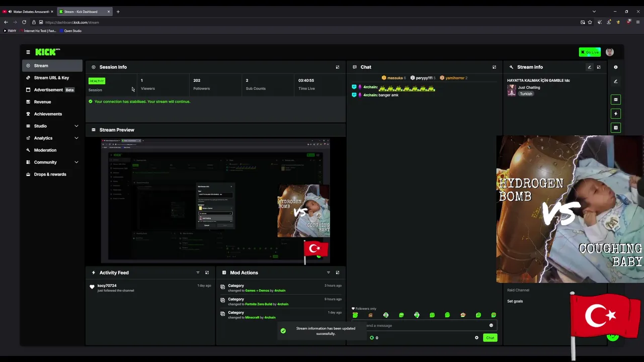Open the Moderation page
Viewport: 644px width, 362px height.
(x=52, y=150)
